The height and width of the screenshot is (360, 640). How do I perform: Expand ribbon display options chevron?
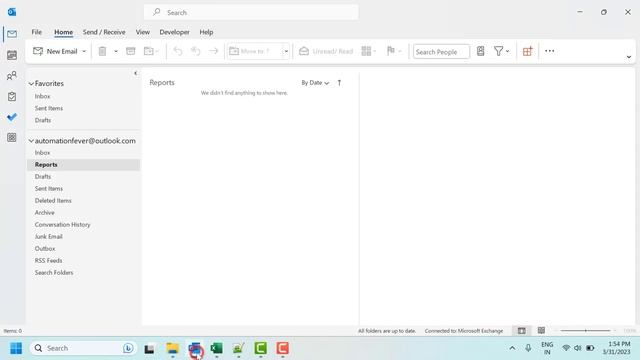tap(629, 57)
